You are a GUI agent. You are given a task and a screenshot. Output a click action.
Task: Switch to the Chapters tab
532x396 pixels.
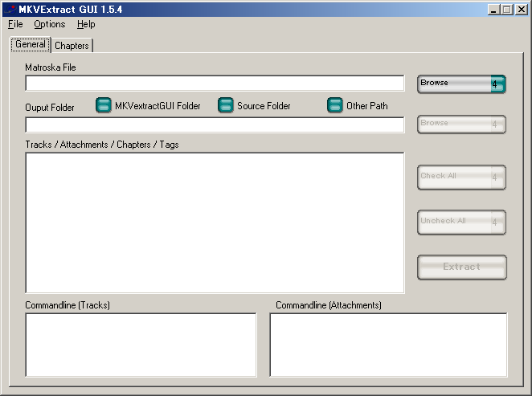[72, 46]
